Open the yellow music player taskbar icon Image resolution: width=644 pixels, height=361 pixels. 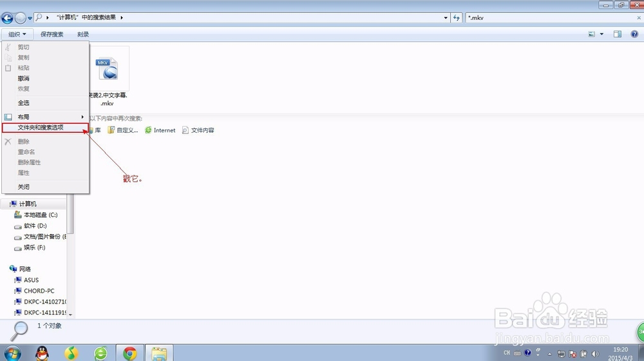[x=71, y=353]
